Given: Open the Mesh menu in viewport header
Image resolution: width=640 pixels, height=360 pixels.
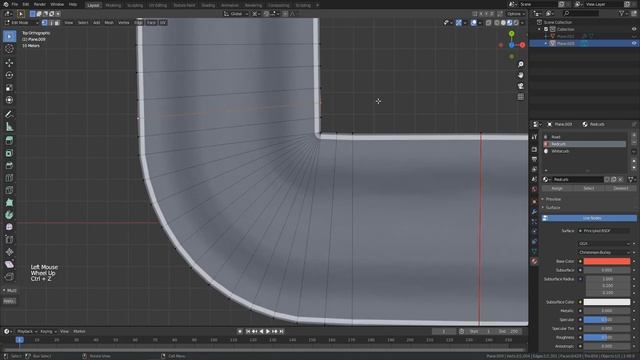Looking at the screenshot, I should click(x=109, y=23).
